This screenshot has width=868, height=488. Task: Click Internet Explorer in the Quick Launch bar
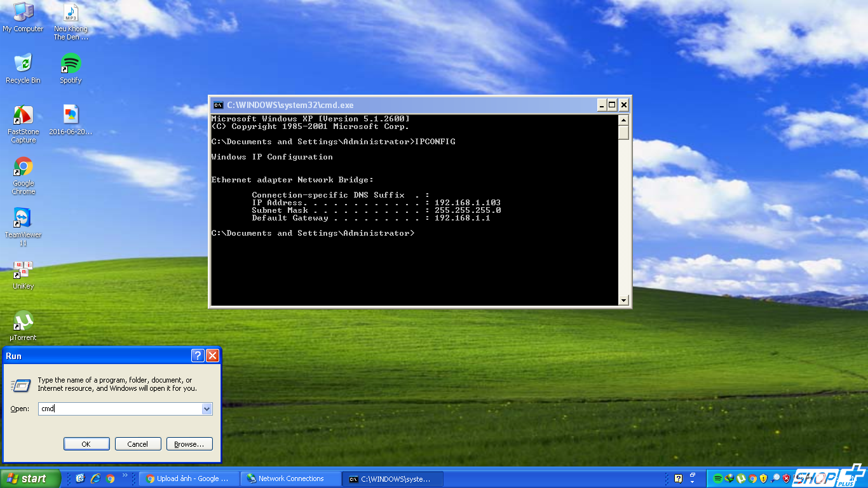[95, 478]
